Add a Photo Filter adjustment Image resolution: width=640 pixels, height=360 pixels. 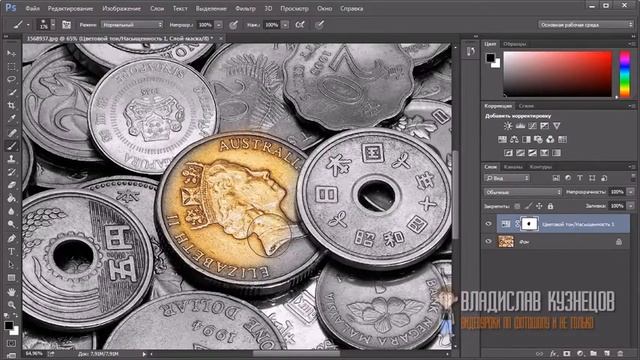click(538, 140)
